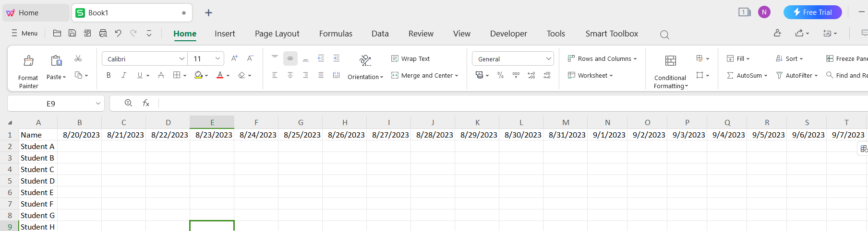The width and height of the screenshot is (868, 231).
Task: Apply percent style formatting
Action: pos(500,75)
